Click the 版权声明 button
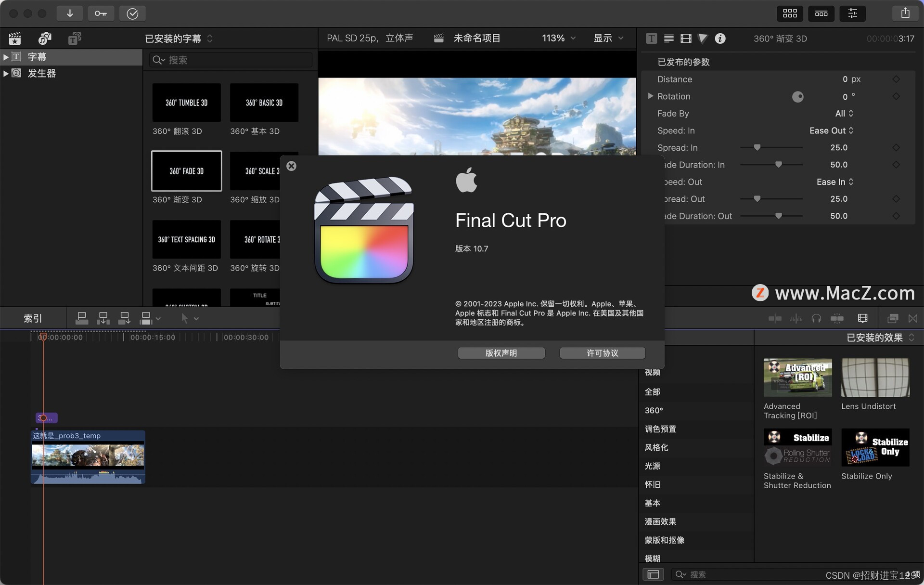 tap(501, 353)
